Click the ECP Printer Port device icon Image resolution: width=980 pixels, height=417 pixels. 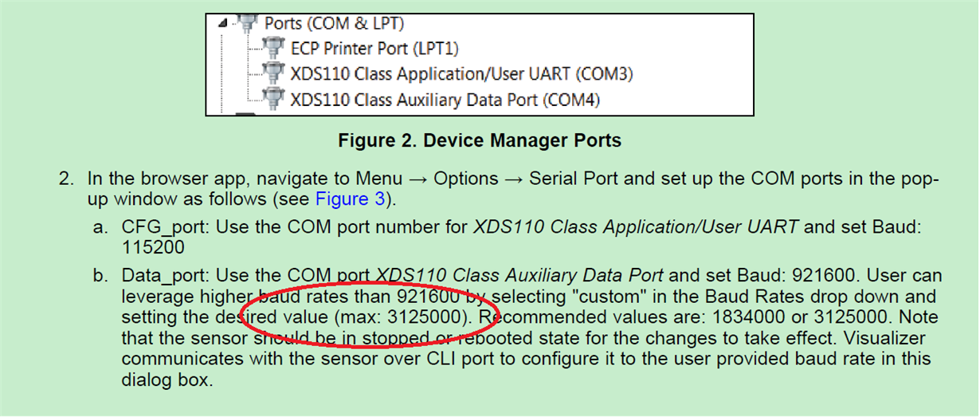click(x=274, y=49)
